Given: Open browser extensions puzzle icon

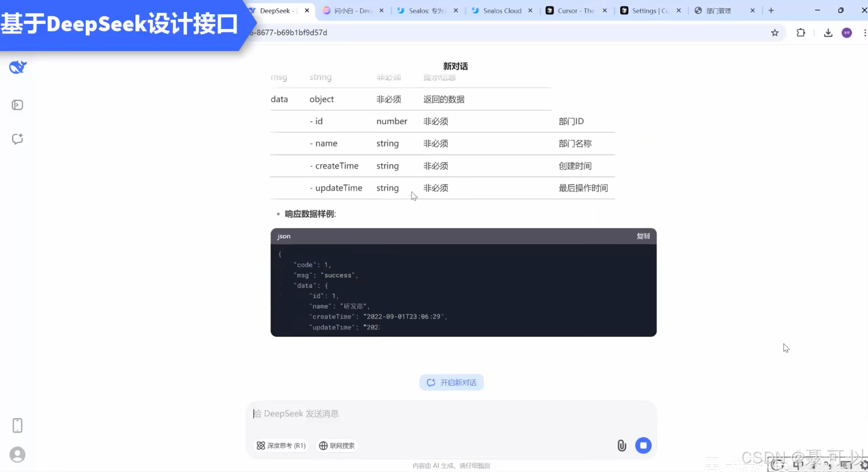Looking at the screenshot, I should [801, 32].
